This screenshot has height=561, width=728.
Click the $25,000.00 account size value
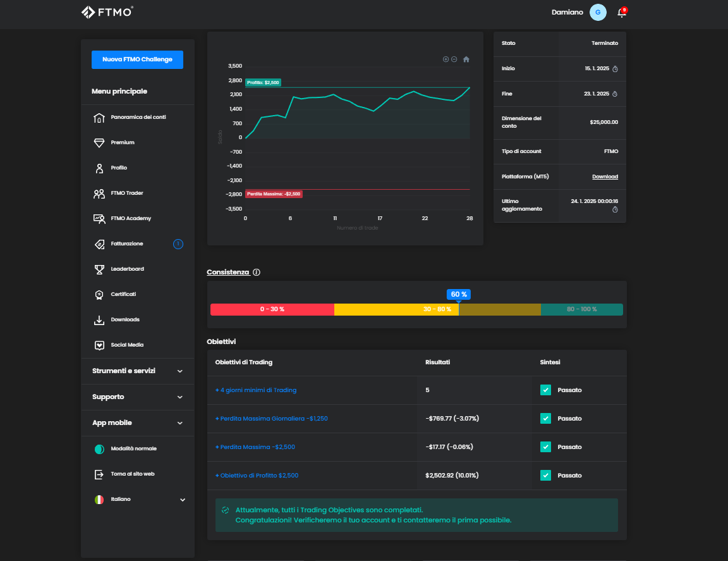click(x=604, y=122)
